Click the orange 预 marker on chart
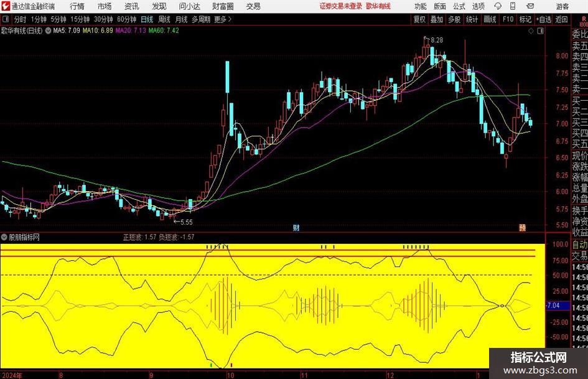The image size is (588, 379). pyautogui.click(x=523, y=227)
